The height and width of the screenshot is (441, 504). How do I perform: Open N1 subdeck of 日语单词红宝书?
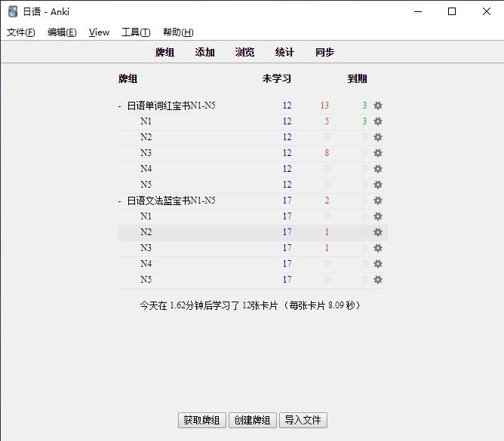[146, 121]
